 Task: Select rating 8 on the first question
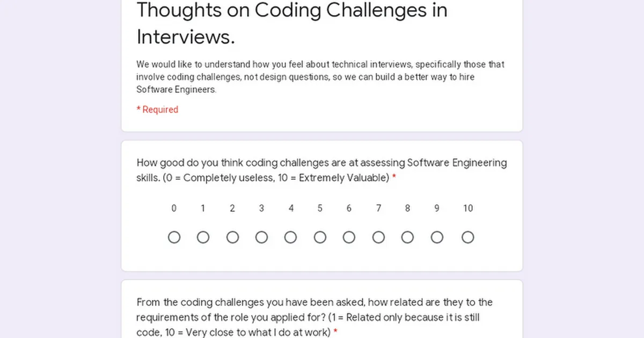[x=407, y=237]
